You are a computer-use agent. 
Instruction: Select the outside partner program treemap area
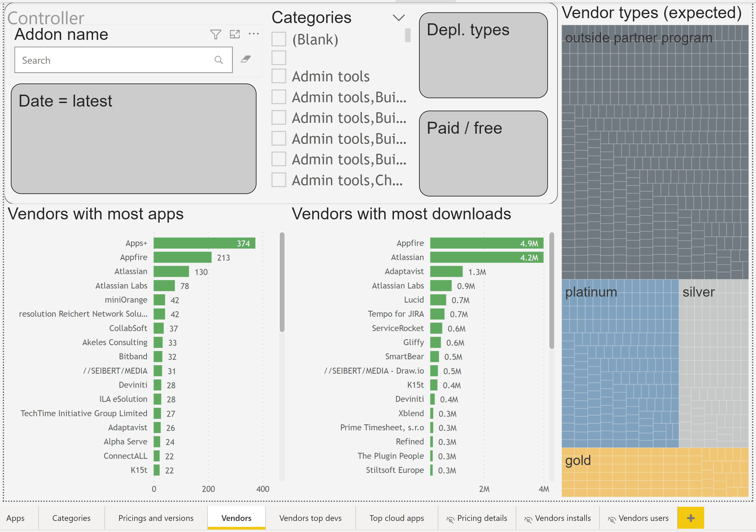[x=655, y=152]
